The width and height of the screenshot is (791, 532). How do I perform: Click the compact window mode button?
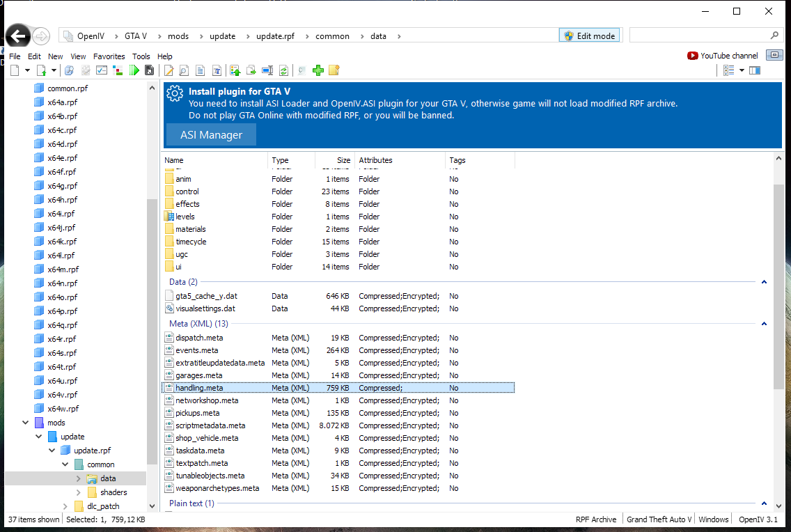click(x=775, y=55)
